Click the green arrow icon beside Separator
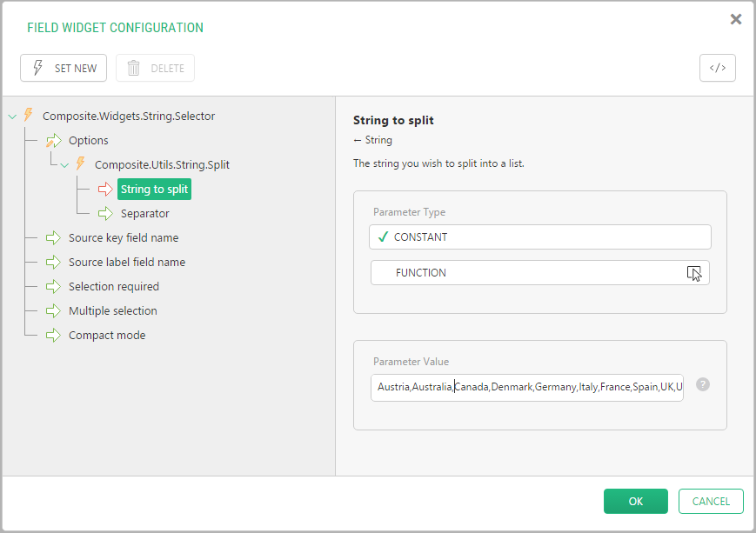 [105, 213]
